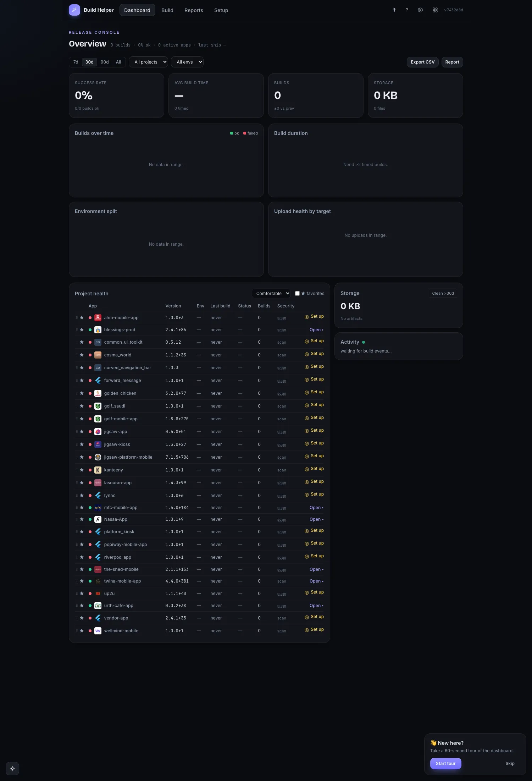The width and height of the screenshot is (532, 781).
Task: Enable the favorites checkbox filter
Action: 297,294
